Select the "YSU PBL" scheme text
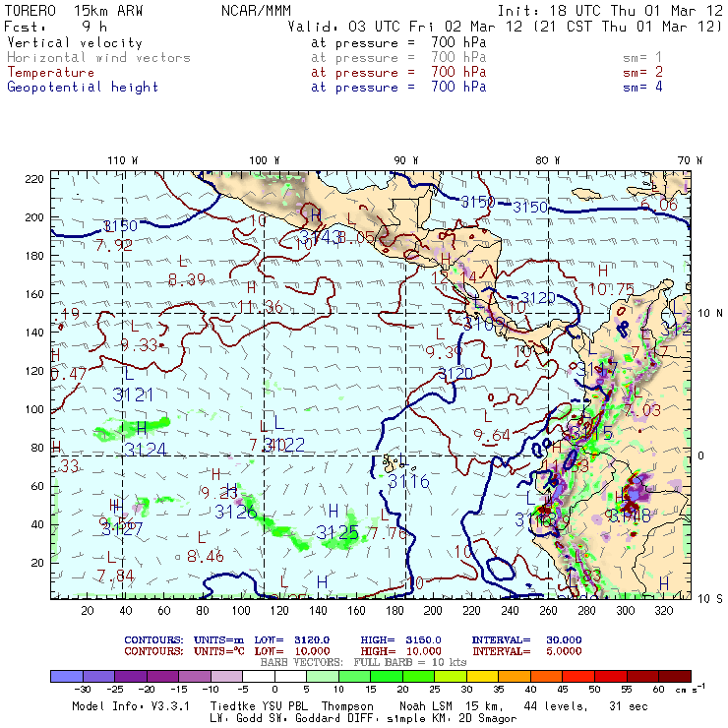This screenshot has width=728, height=728. 284,706
